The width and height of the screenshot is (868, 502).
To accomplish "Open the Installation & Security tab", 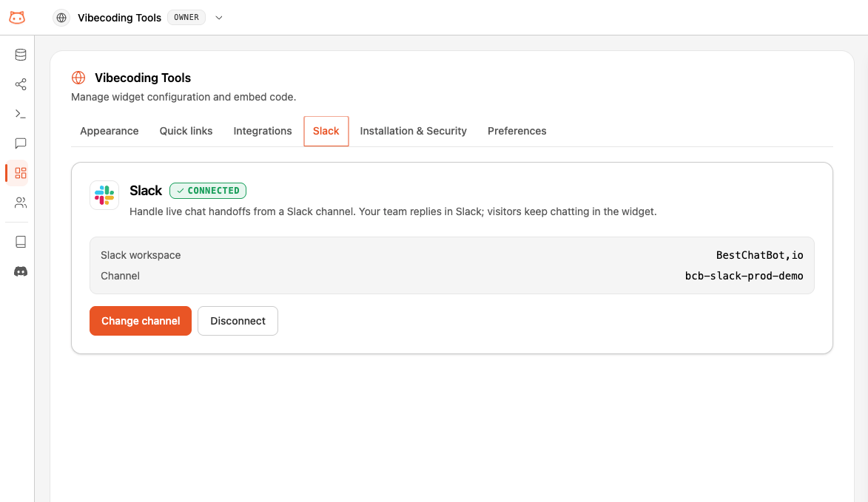I will click(x=414, y=131).
